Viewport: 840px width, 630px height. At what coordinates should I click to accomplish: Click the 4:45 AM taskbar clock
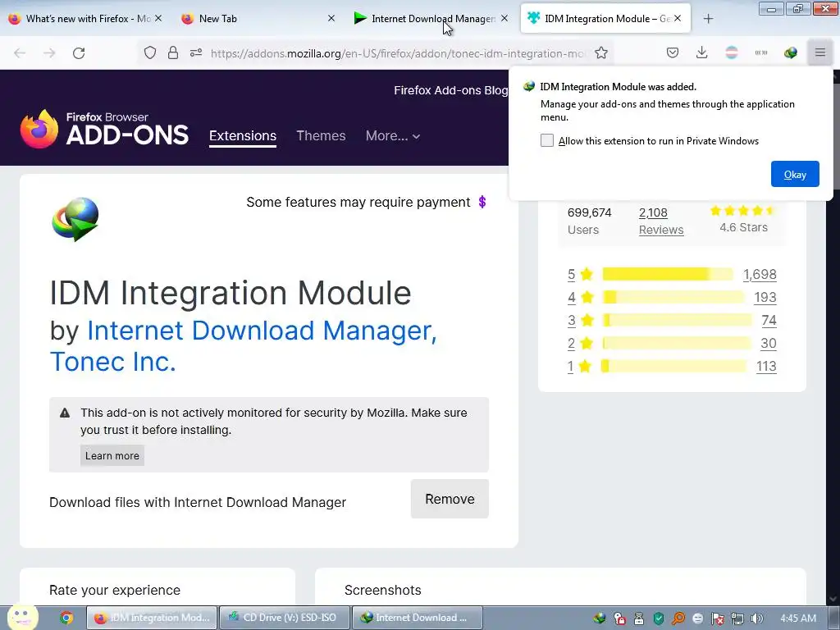pos(798,619)
